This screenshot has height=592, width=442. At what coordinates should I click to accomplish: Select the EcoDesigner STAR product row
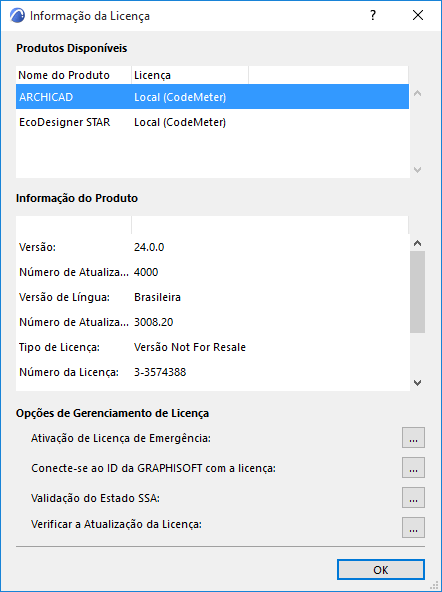(212, 122)
